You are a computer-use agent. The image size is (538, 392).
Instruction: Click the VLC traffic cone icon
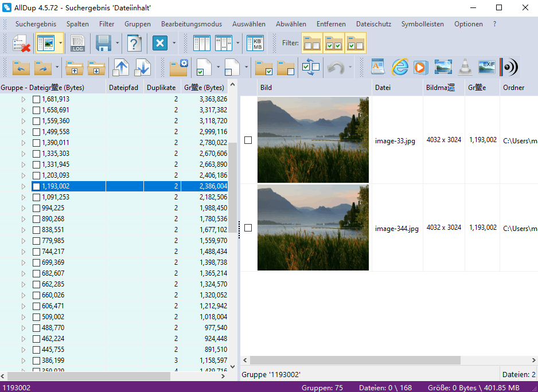pyautogui.click(x=465, y=67)
